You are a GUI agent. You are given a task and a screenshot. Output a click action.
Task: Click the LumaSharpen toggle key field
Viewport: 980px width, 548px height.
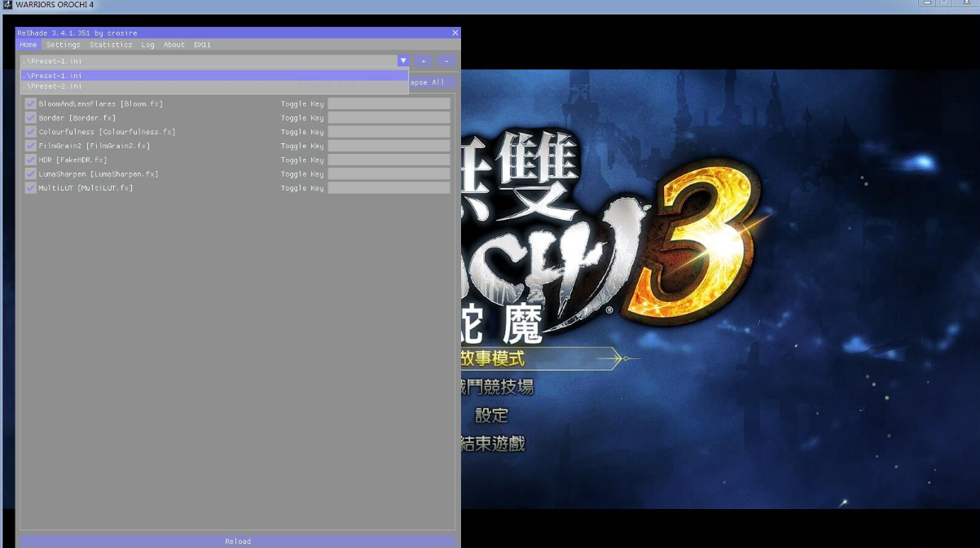389,174
